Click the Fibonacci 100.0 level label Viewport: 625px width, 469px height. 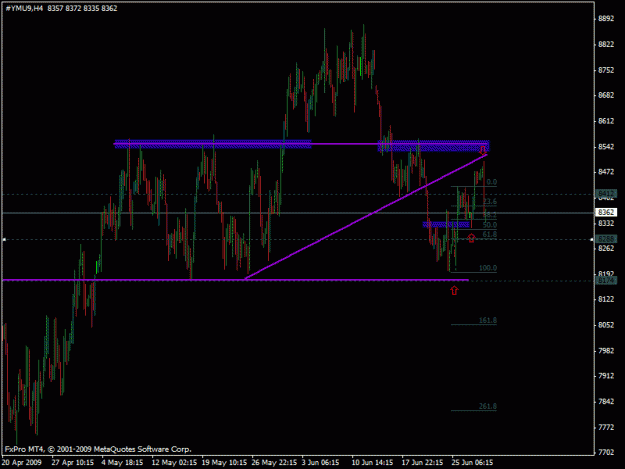click(488, 268)
